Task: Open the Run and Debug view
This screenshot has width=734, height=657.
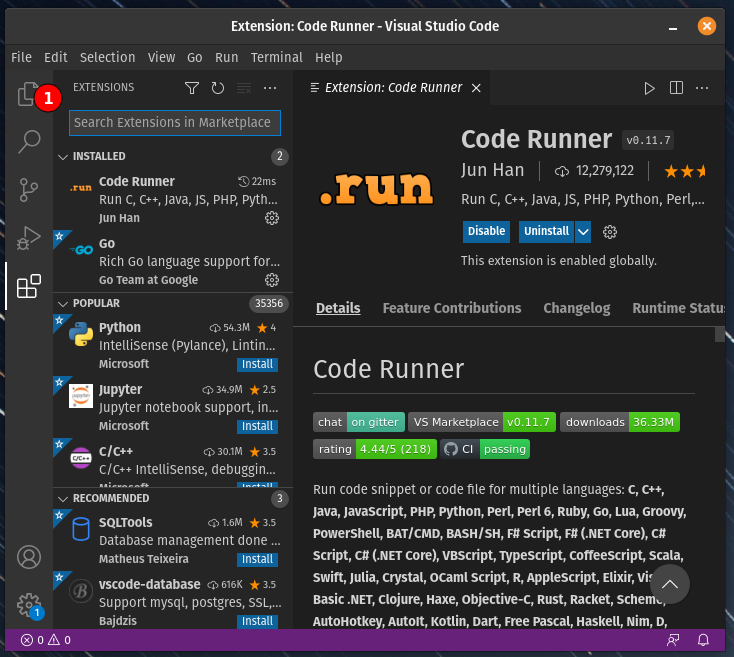Action: (x=29, y=238)
